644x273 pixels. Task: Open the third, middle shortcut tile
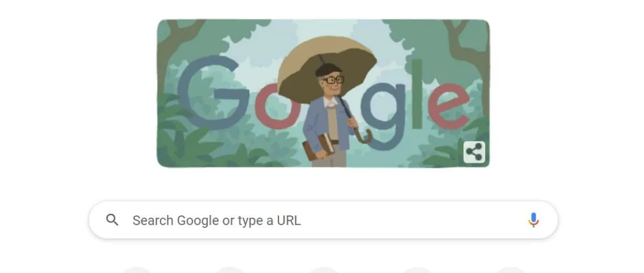coord(324,270)
